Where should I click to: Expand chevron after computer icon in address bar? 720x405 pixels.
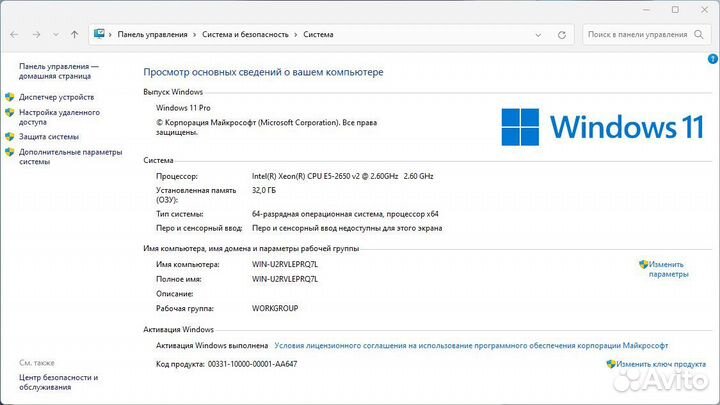(x=110, y=35)
